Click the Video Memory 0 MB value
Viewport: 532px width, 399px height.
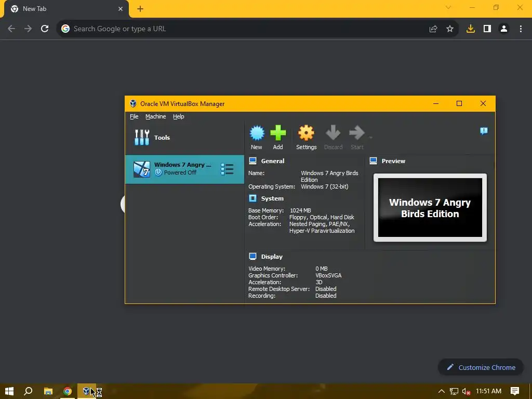(x=321, y=269)
